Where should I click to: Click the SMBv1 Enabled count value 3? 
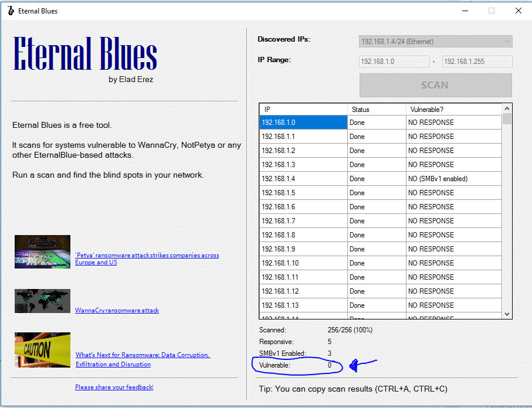(x=330, y=353)
